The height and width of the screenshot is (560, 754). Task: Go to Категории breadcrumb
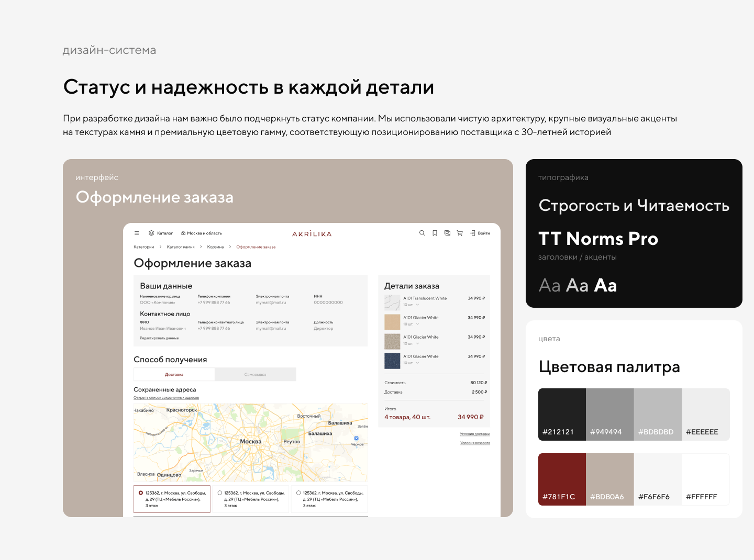pos(144,247)
